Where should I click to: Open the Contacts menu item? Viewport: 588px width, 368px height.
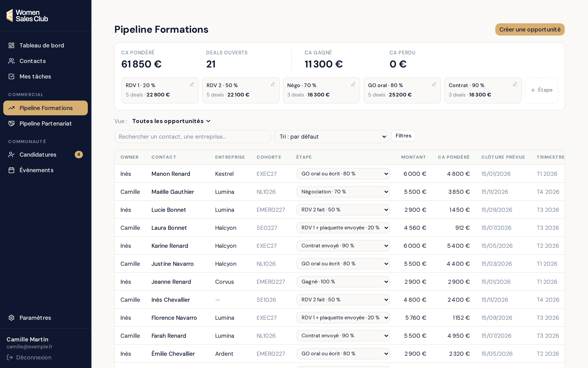pos(46,61)
